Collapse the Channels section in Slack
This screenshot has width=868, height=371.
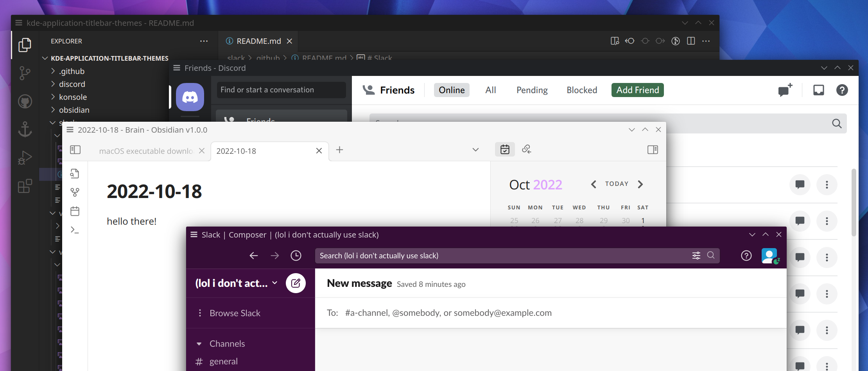point(199,344)
